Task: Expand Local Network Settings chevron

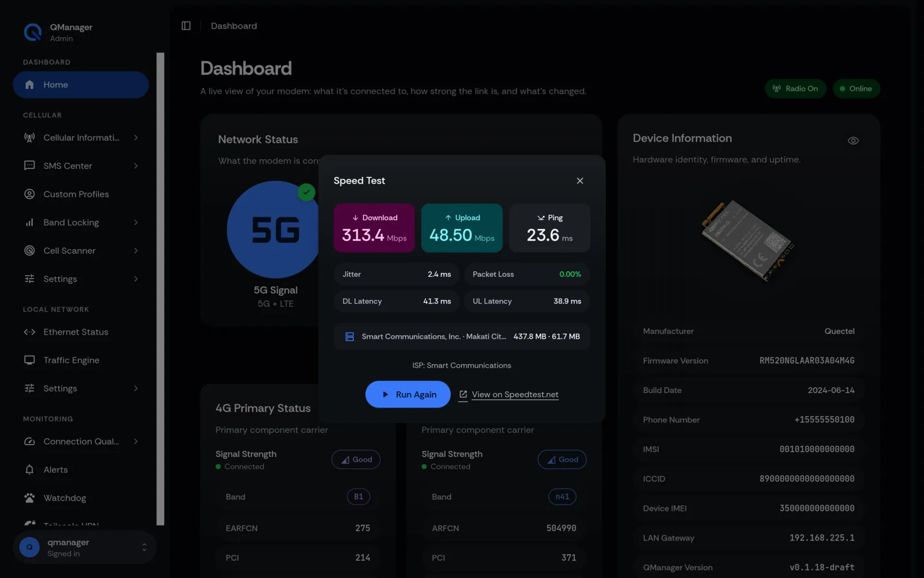Action: (136, 388)
